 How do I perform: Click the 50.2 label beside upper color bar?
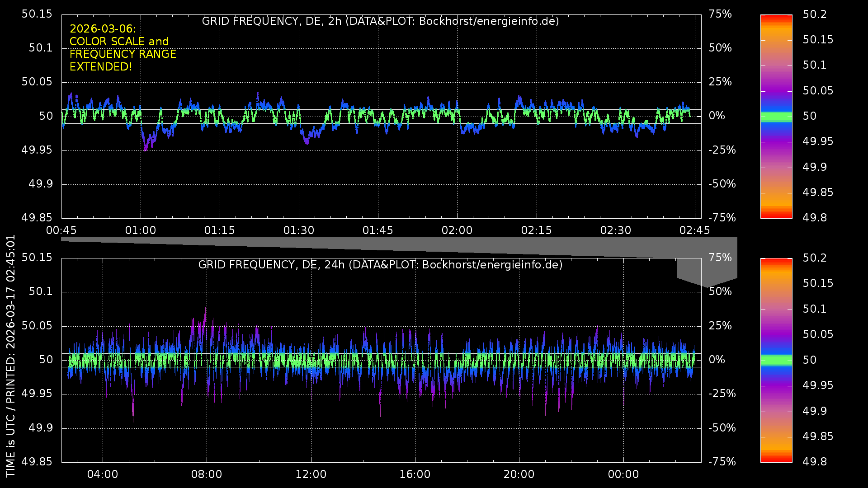[x=815, y=14]
